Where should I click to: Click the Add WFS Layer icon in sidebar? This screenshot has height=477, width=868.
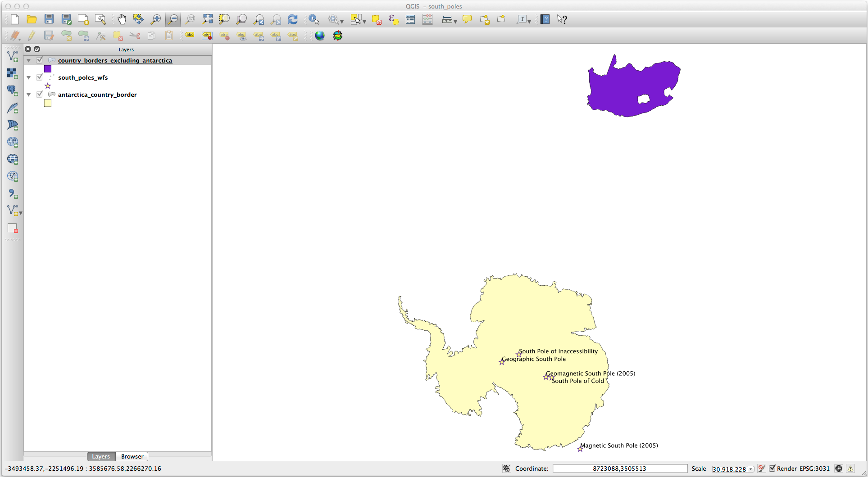point(13,176)
